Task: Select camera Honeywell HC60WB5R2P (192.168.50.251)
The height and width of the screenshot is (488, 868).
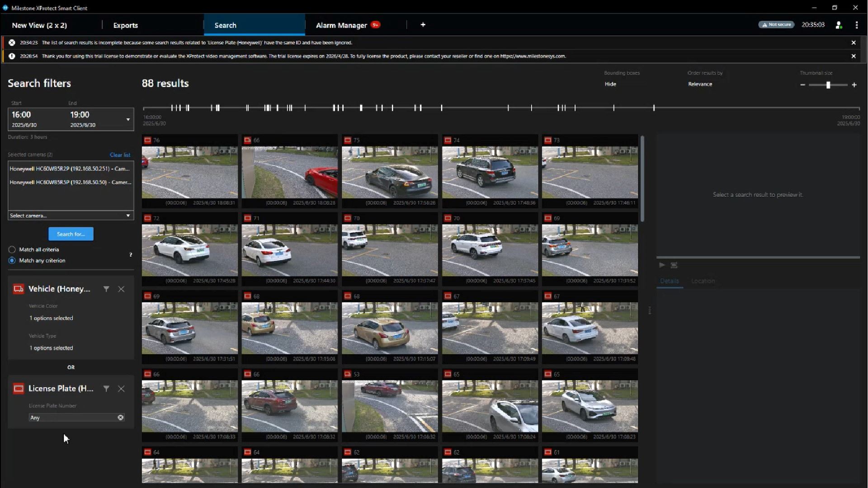Action: point(70,169)
